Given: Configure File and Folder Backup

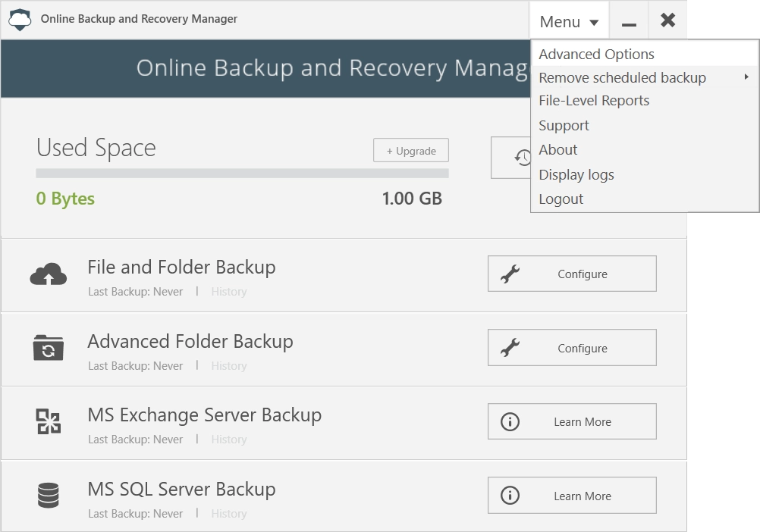Looking at the screenshot, I should click(572, 274).
